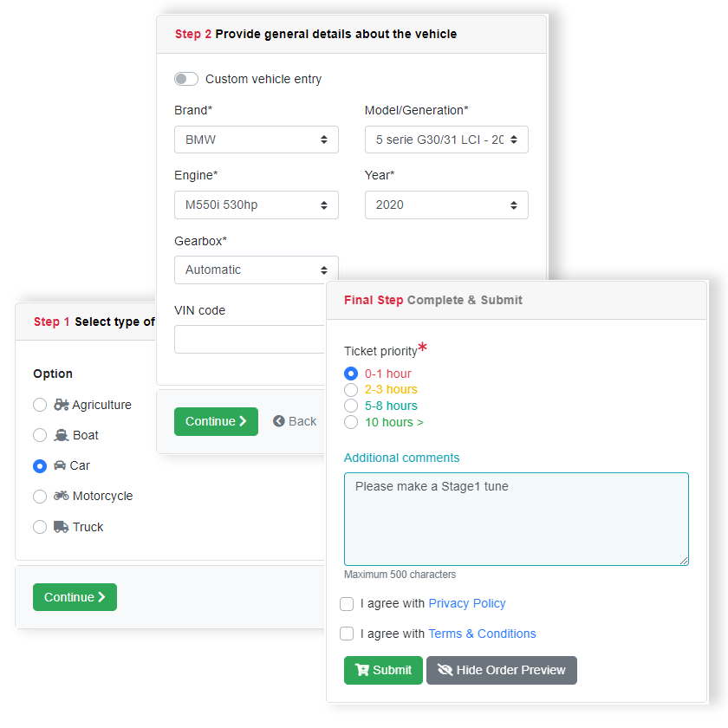Click the tractor icon beside Agriculture
This screenshot has width=728, height=728.
coord(62,405)
